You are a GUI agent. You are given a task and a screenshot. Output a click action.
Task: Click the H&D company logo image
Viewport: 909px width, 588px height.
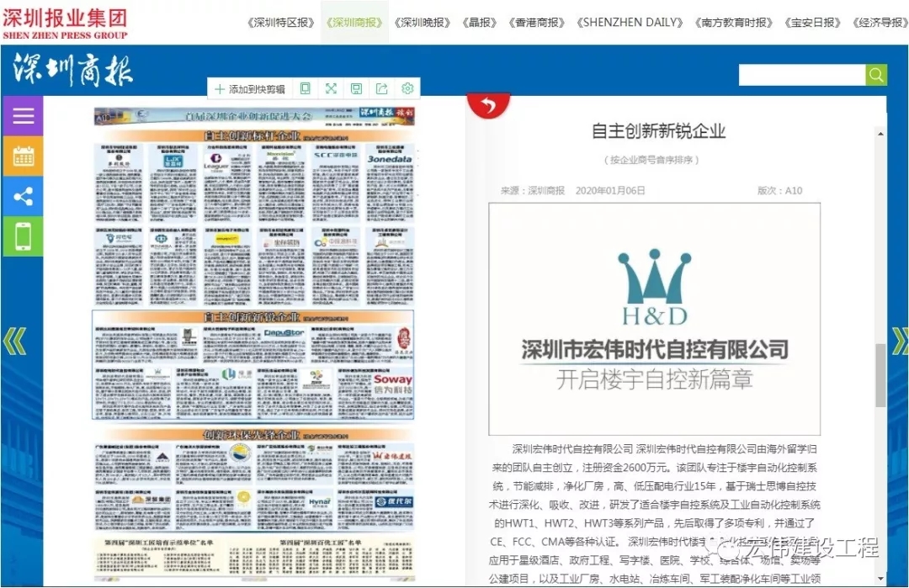pos(655,319)
